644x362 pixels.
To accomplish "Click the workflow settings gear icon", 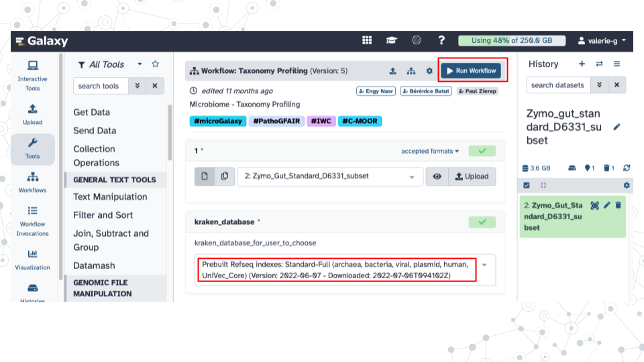I will [429, 71].
